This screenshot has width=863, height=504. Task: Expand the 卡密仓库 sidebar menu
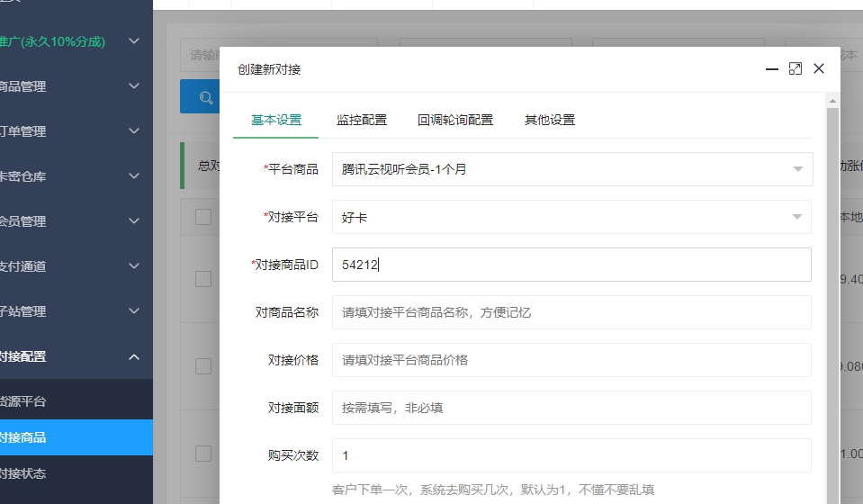(76, 176)
